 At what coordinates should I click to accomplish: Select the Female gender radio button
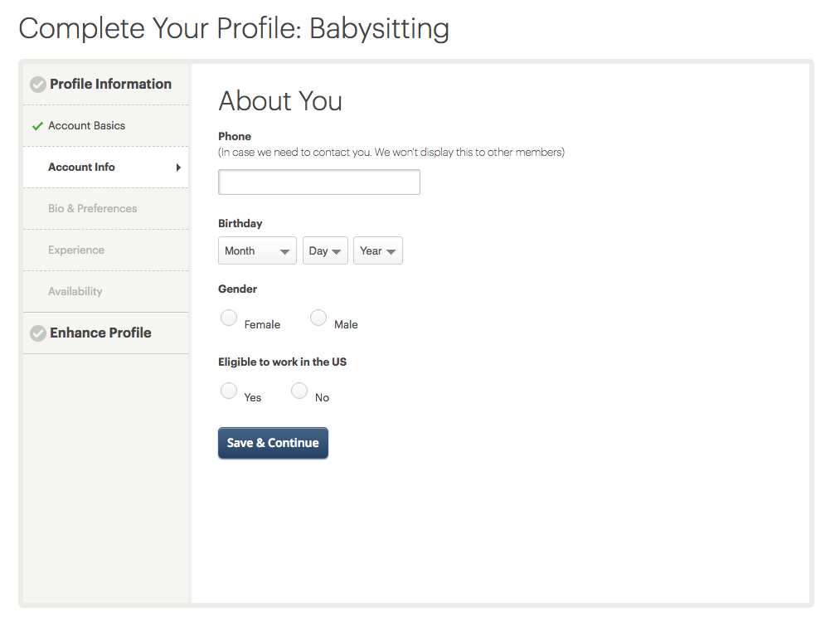pyautogui.click(x=229, y=318)
